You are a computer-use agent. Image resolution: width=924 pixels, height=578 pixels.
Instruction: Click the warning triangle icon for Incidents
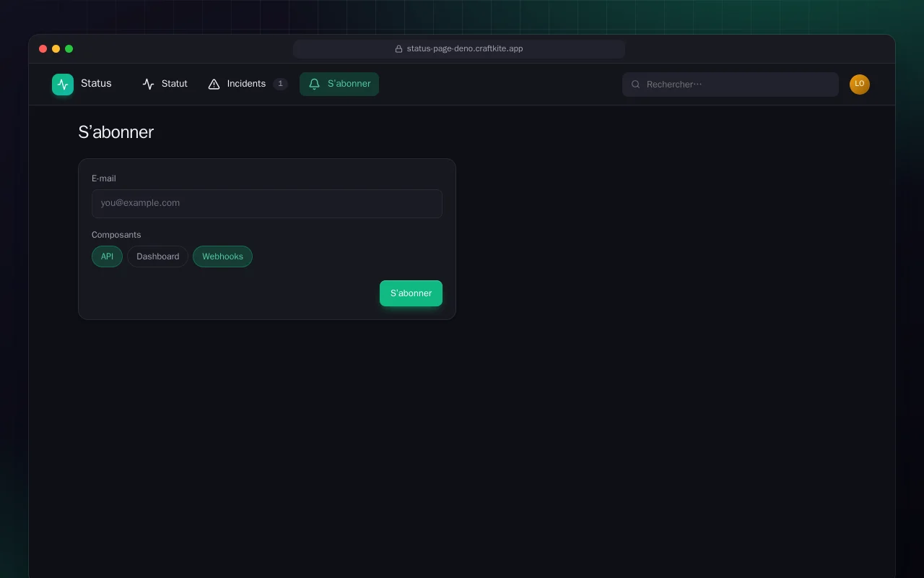tap(214, 85)
